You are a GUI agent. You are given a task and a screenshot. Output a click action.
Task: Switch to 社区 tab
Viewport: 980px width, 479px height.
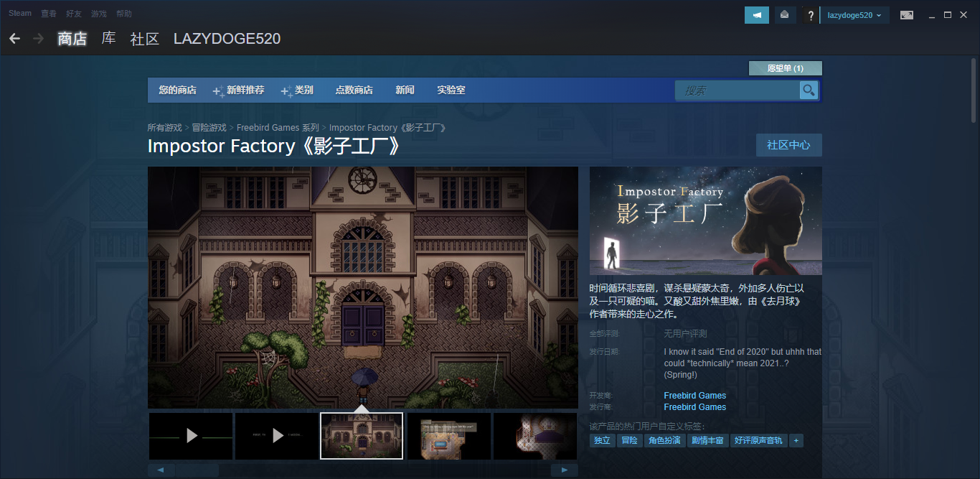click(x=144, y=39)
